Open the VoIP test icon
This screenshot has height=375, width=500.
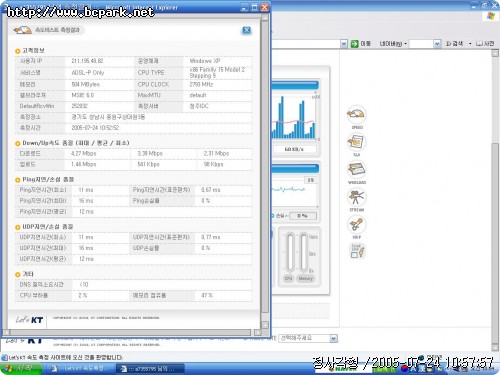pos(356,224)
